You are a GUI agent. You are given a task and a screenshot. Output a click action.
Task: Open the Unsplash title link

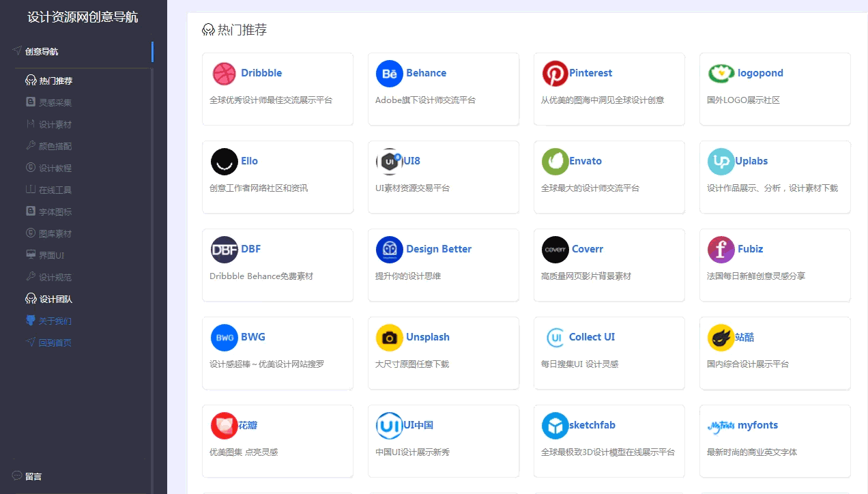pyautogui.click(x=428, y=337)
